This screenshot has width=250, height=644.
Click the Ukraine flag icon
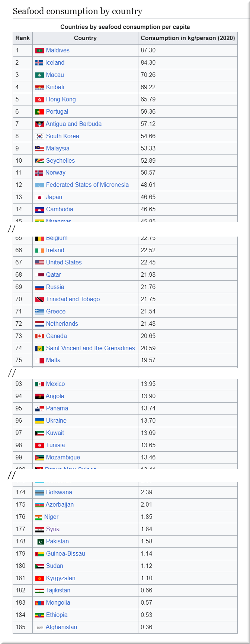tap(39, 421)
